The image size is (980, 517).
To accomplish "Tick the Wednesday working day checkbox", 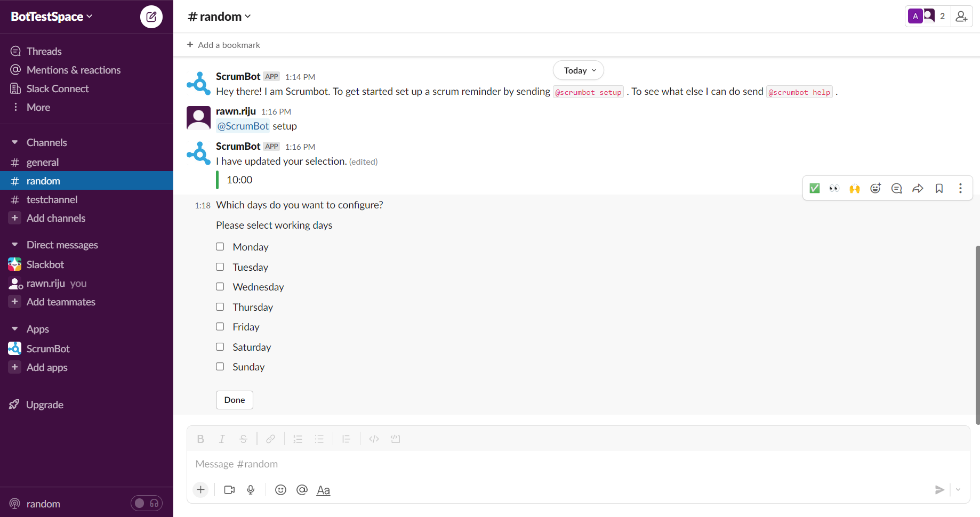I will [220, 287].
